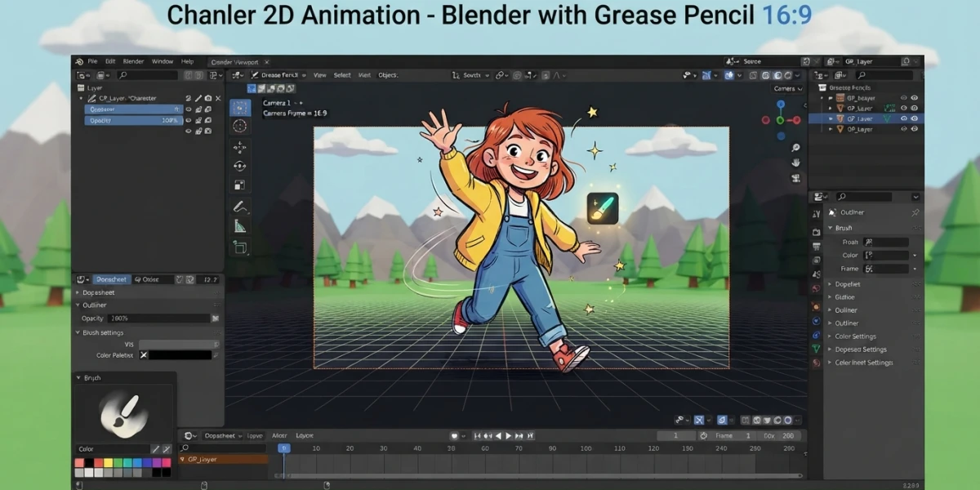Pin the properties panel with the pin icon
980x490 pixels.
pyautogui.click(x=915, y=212)
